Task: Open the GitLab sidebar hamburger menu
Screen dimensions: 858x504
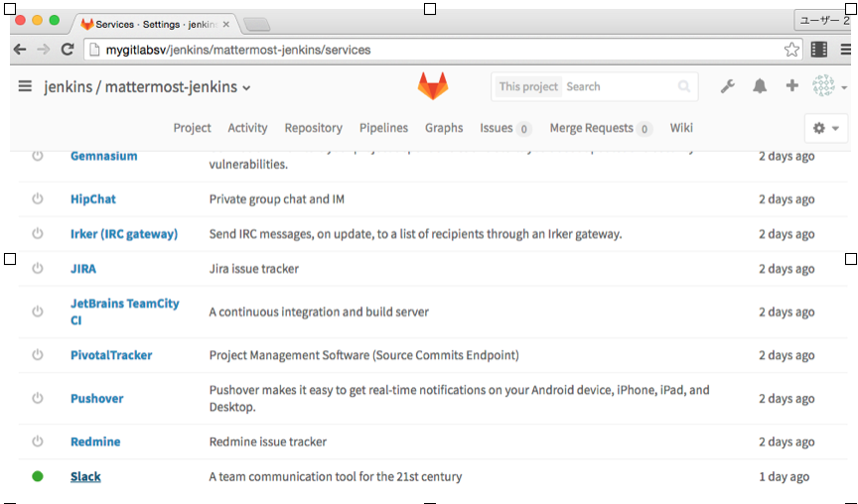Action: (x=25, y=86)
